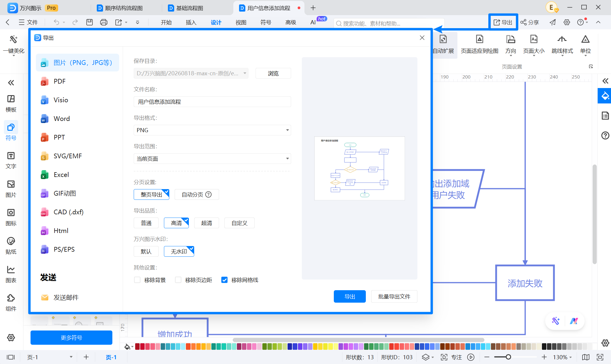Open the 贴纸 stickers sidebar panel

click(11, 246)
